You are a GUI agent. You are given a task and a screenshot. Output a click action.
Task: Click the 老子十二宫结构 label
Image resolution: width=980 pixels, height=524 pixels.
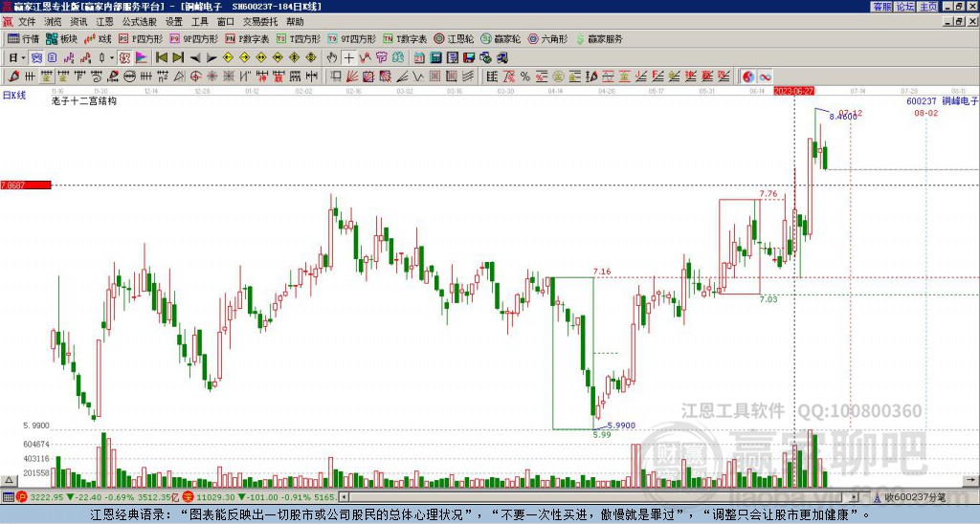point(84,100)
